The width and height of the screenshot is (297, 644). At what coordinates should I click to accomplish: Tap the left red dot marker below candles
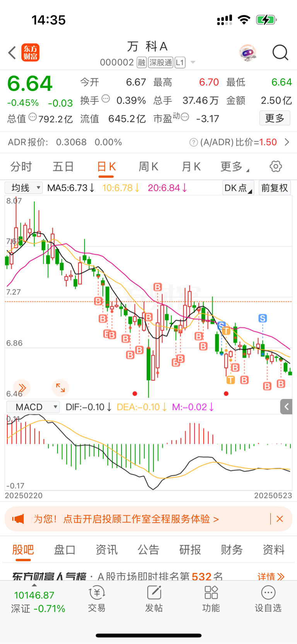135,393
